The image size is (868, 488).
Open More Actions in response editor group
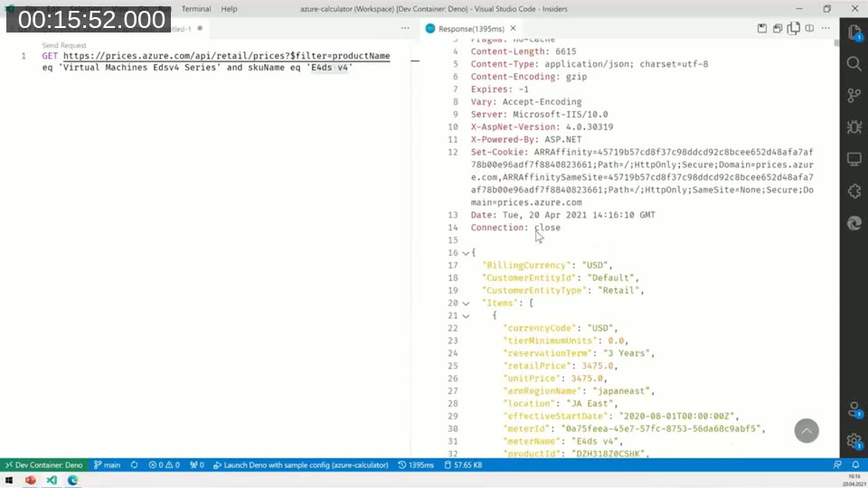tap(826, 28)
